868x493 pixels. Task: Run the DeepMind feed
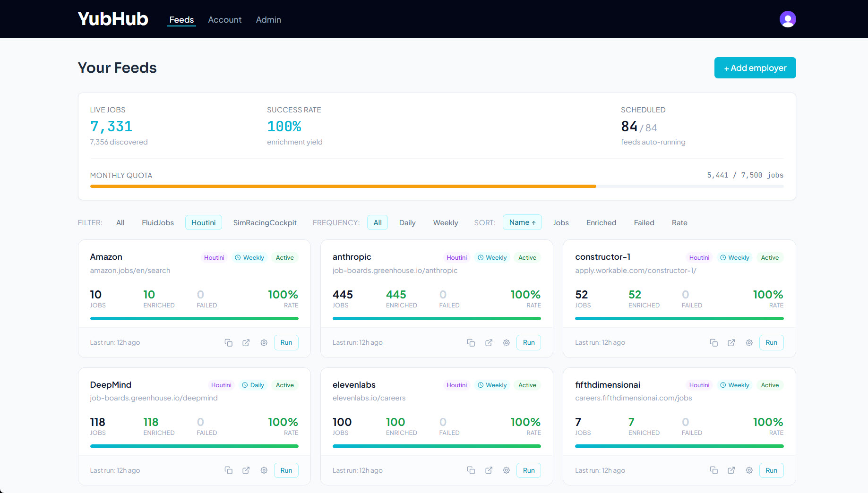[286, 470]
